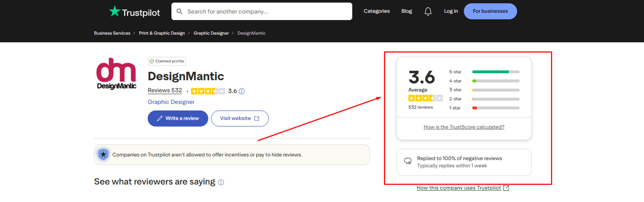Click the Claimed profile checkmark badge

pyautogui.click(x=167, y=61)
